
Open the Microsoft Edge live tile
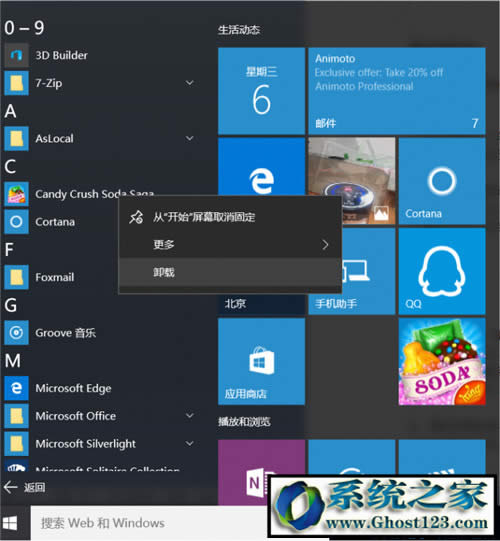click(262, 167)
